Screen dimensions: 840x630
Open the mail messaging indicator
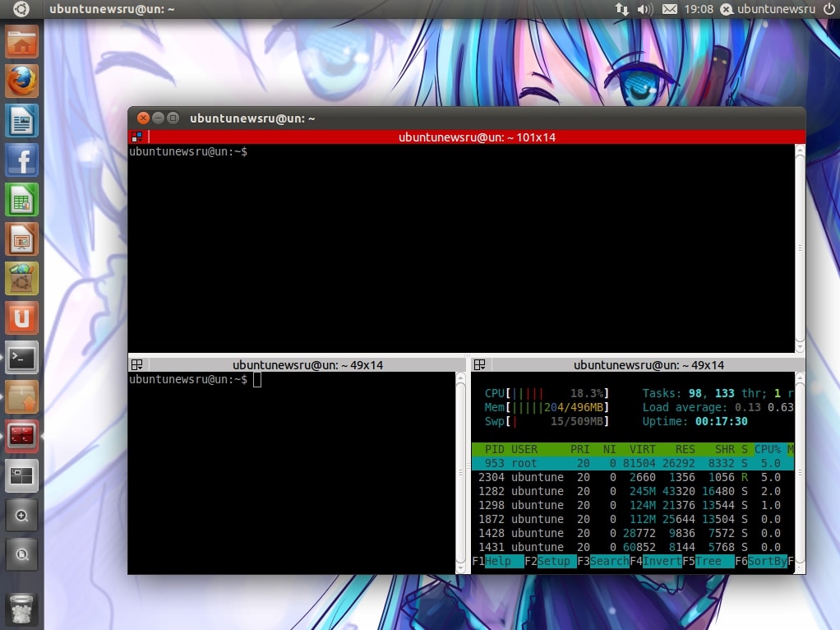[x=670, y=9]
